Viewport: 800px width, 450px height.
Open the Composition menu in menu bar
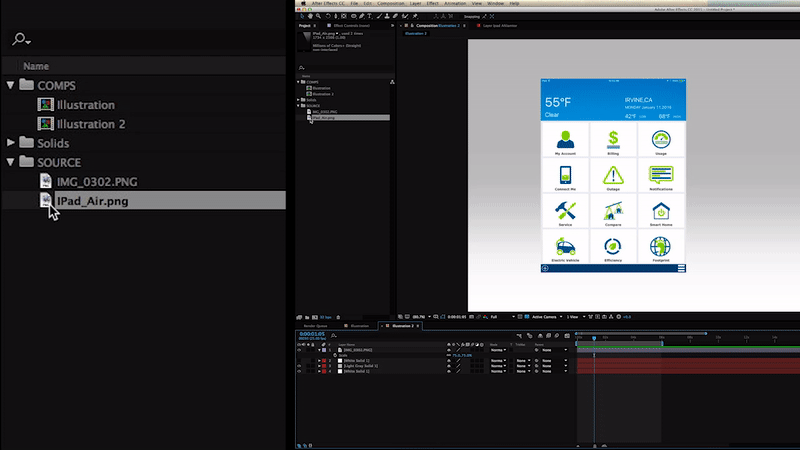[390, 4]
